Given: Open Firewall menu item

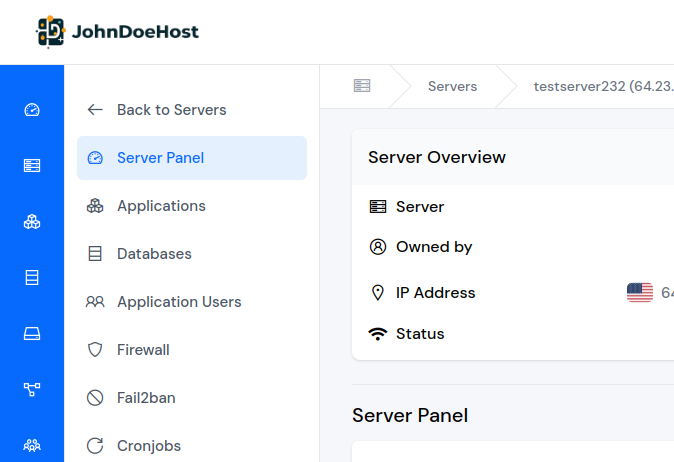Looking at the screenshot, I should click(x=192, y=350).
